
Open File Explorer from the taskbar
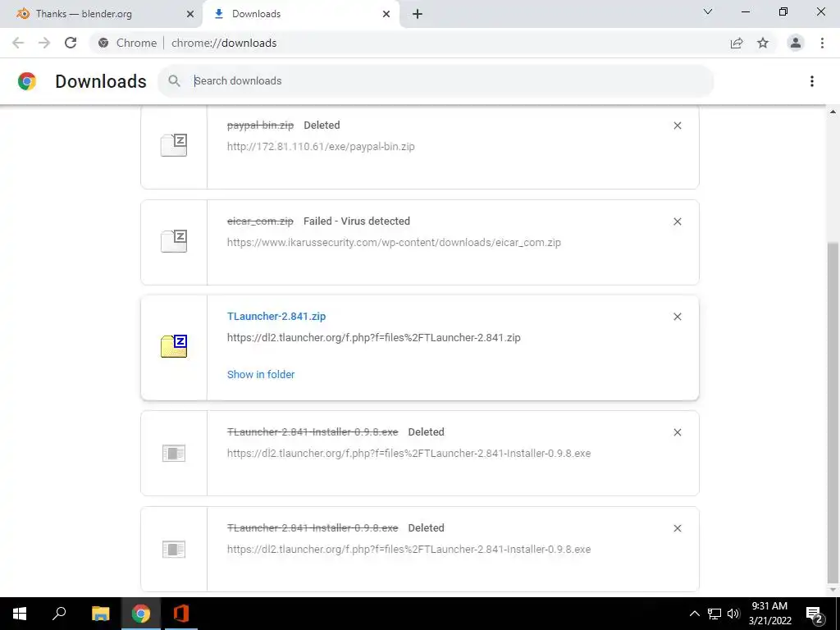click(x=100, y=614)
